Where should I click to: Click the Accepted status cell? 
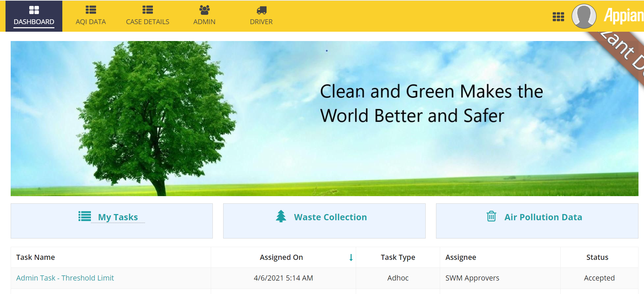[x=599, y=278]
